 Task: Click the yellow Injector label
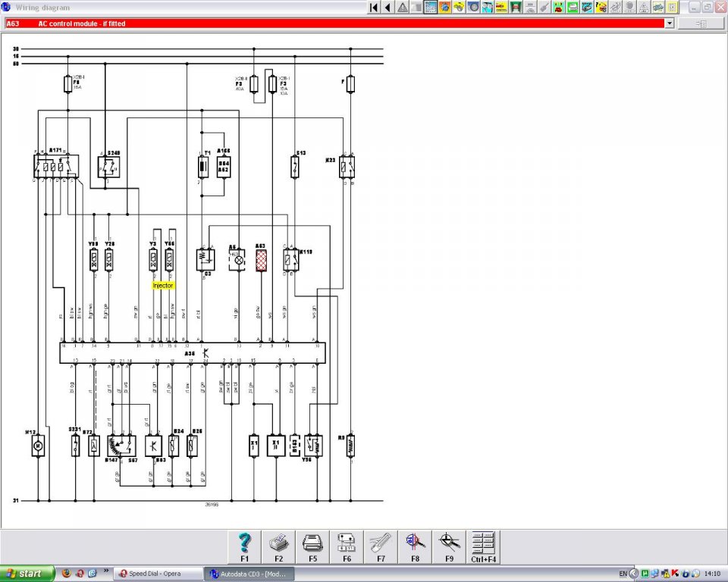pyautogui.click(x=163, y=286)
